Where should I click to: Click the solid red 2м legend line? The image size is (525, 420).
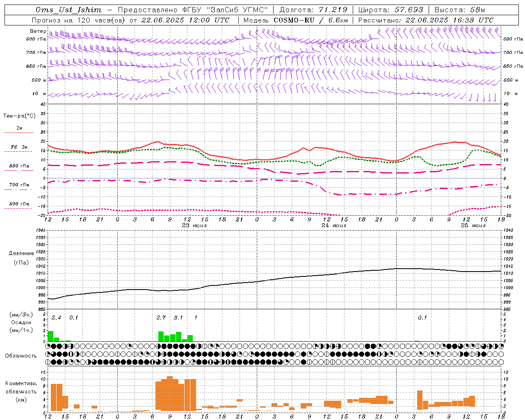(19, 132)
